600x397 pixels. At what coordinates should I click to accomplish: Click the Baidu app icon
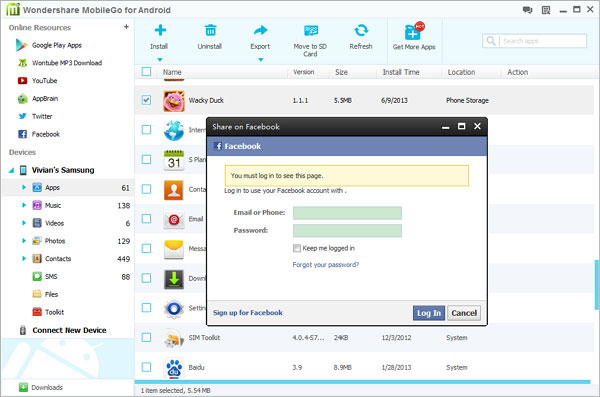pos(174,368)
